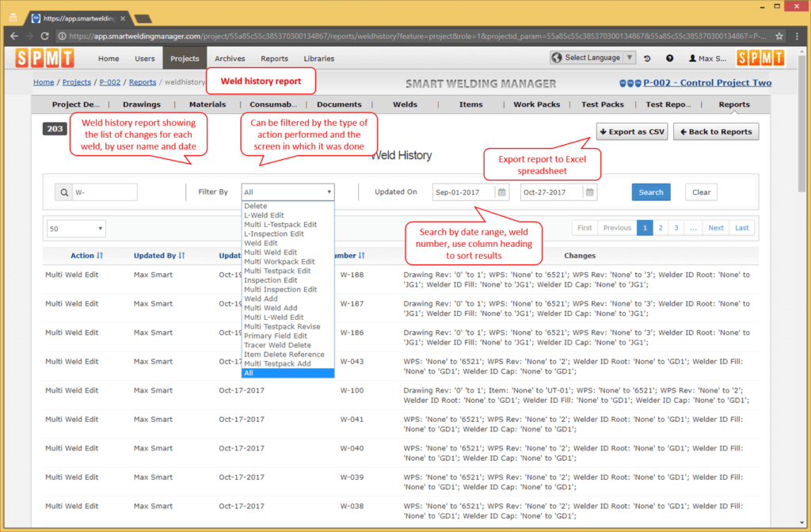Screen dimensions: 811x532
Task: Jump to the Last results page
Action: (741, 227)
